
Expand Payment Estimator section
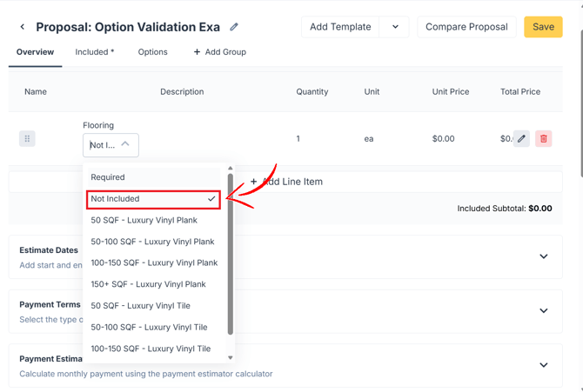[x=544, y=365]
